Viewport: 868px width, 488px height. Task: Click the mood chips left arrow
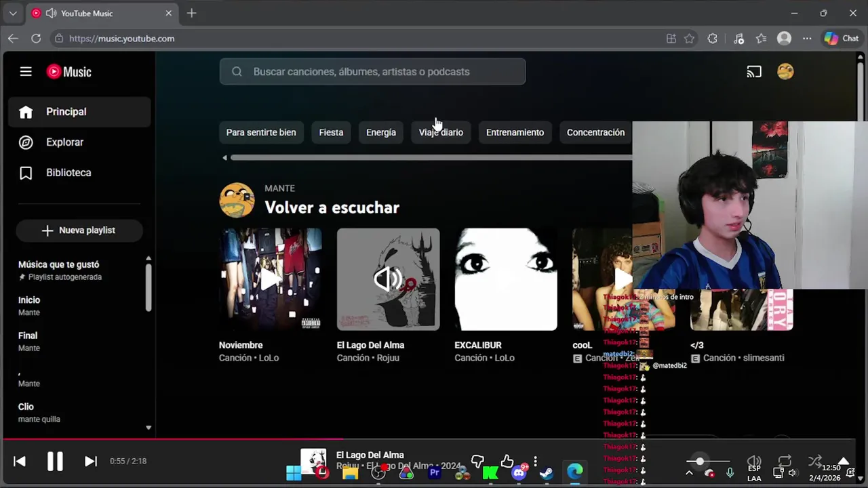coord(224,158)
